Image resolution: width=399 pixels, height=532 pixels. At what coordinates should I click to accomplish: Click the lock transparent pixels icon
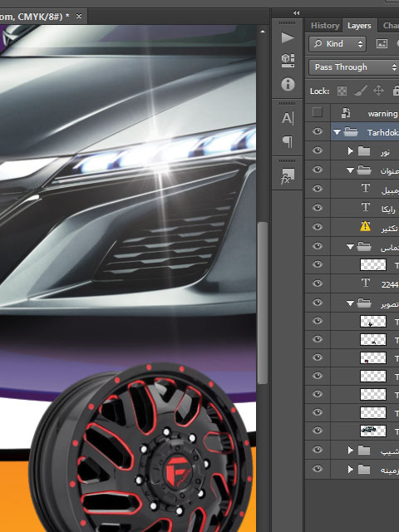pos(342,91)
